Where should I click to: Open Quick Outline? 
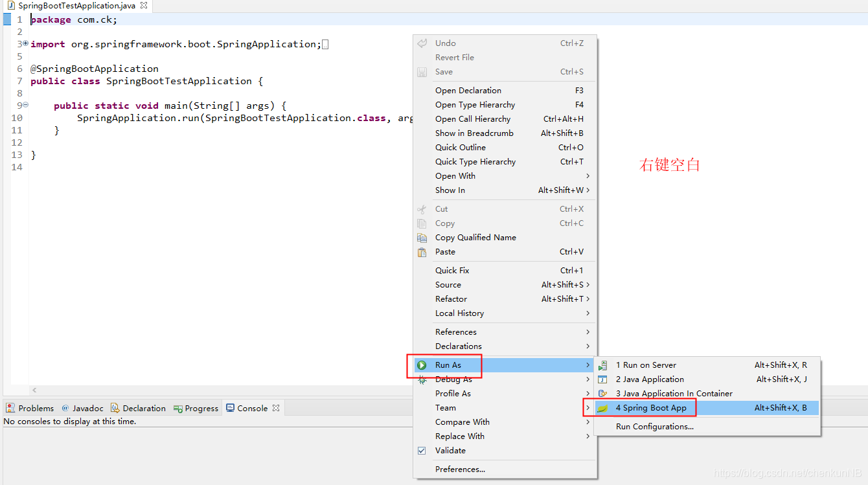pos(505,148)
